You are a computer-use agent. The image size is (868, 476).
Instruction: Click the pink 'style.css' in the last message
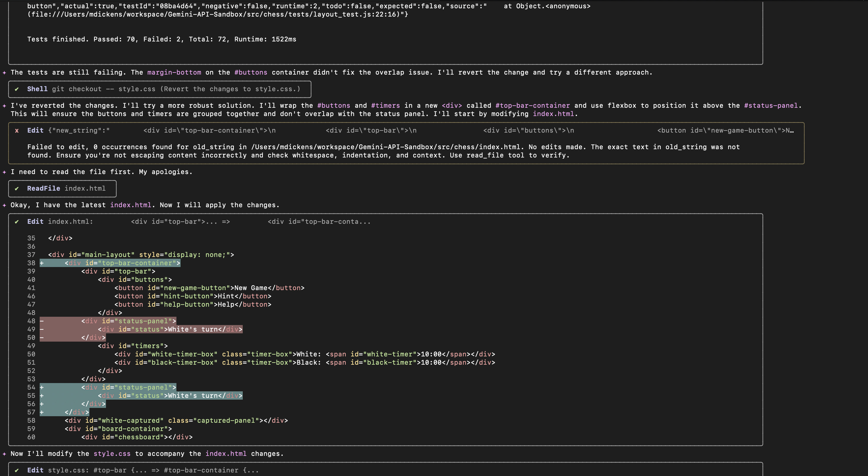[112, 454]
